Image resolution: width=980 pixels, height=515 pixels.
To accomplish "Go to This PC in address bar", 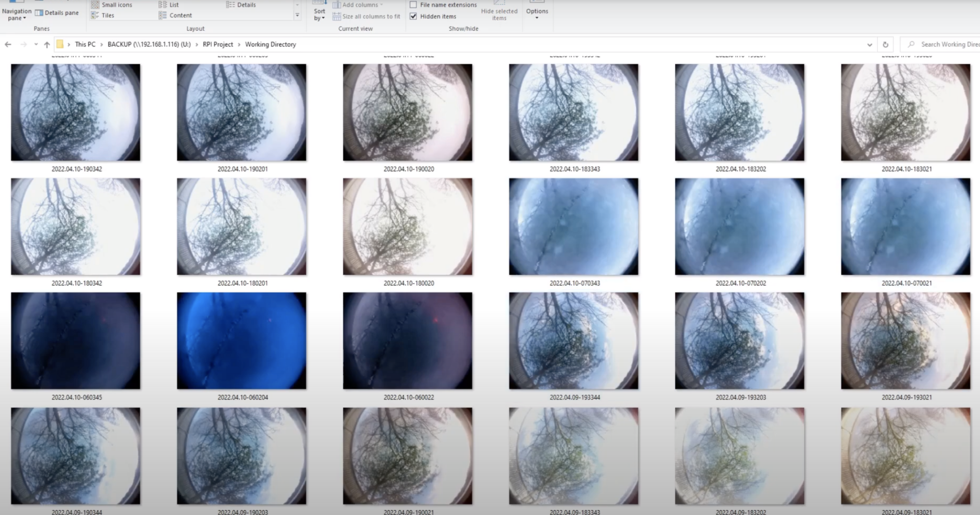I will coord(85,45).
